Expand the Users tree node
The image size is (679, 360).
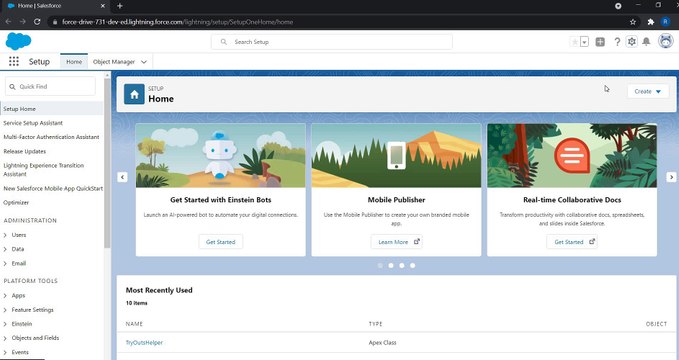tap(5, 235)
